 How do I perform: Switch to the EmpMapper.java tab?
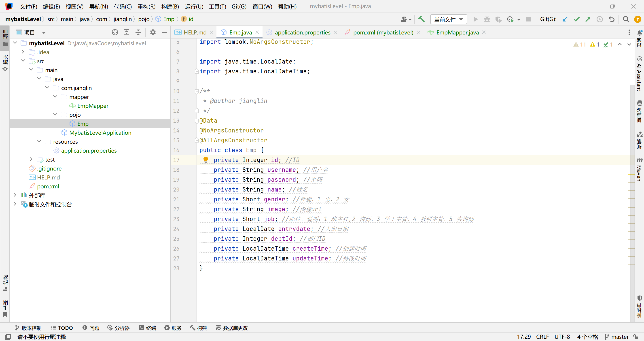click(457, 32)
